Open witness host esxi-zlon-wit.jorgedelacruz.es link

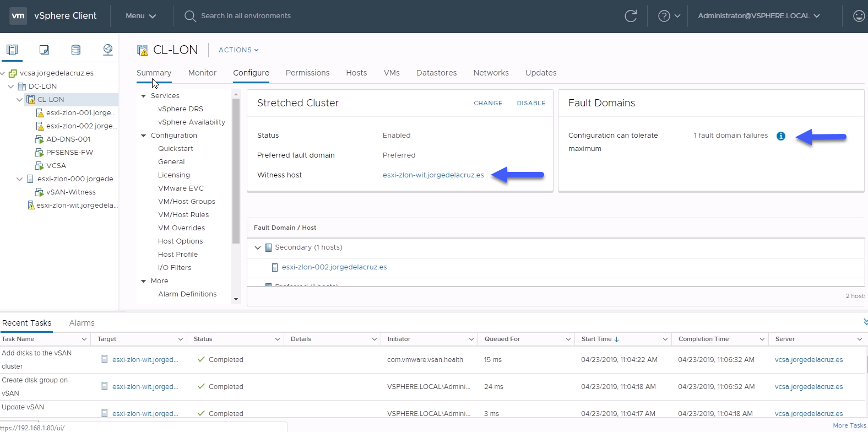pyautogui.click(x=433, y=175)
